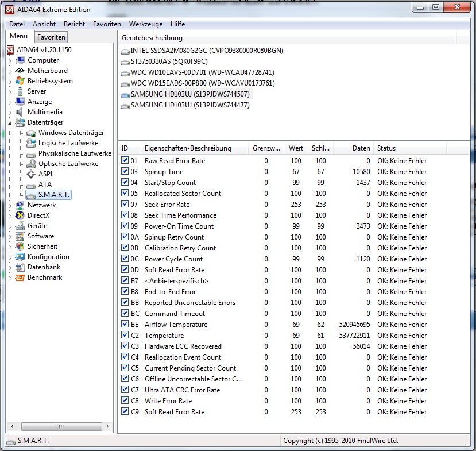
Task: Uncheck the Raw Read Error Rate checkbox
Action: pos(125,160)
